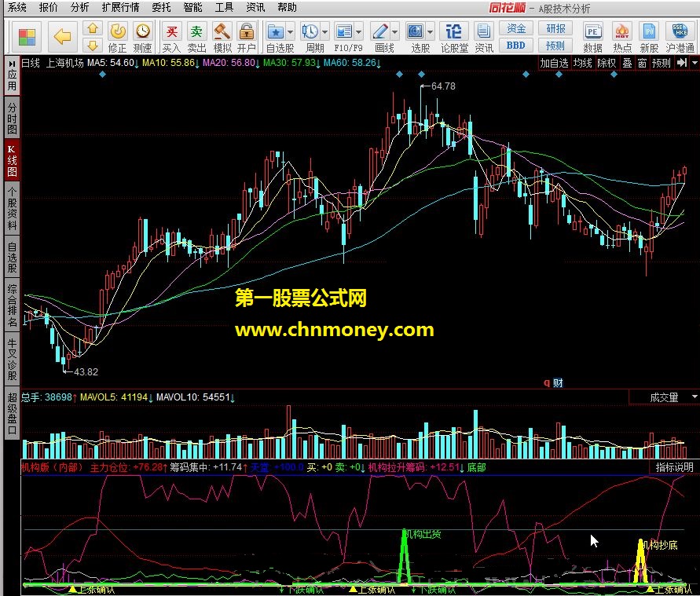The width and height of the screenshot is (700, 596).
Task: Click the 预测 button under 研报
Action: coord(555,46)
